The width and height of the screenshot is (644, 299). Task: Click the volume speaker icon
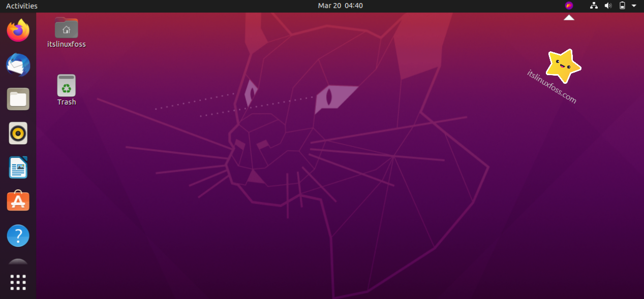(608, 6)
